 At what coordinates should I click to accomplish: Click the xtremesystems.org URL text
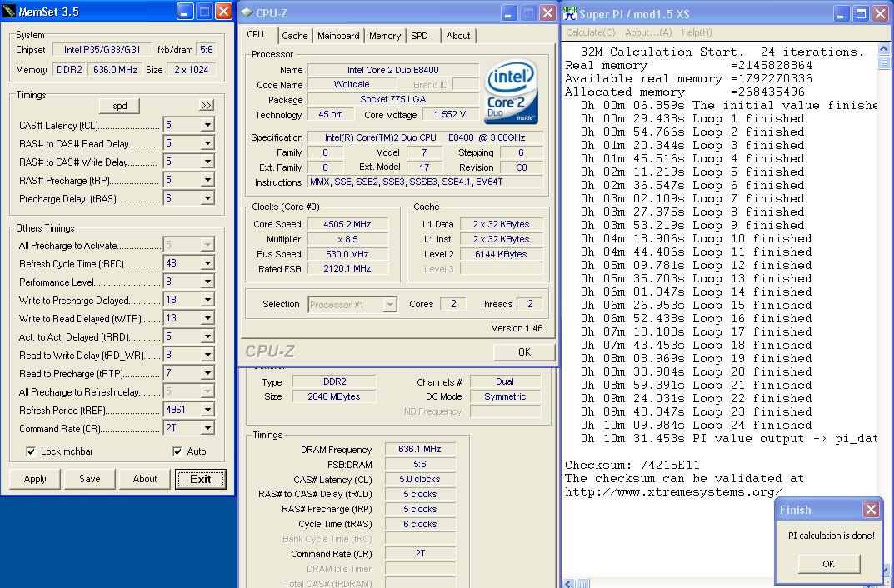pos(674,491)
